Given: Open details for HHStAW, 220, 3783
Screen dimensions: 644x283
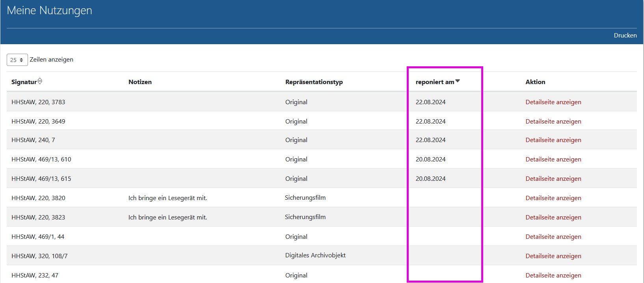Looking at the screenshot, I should click(553, 102).
